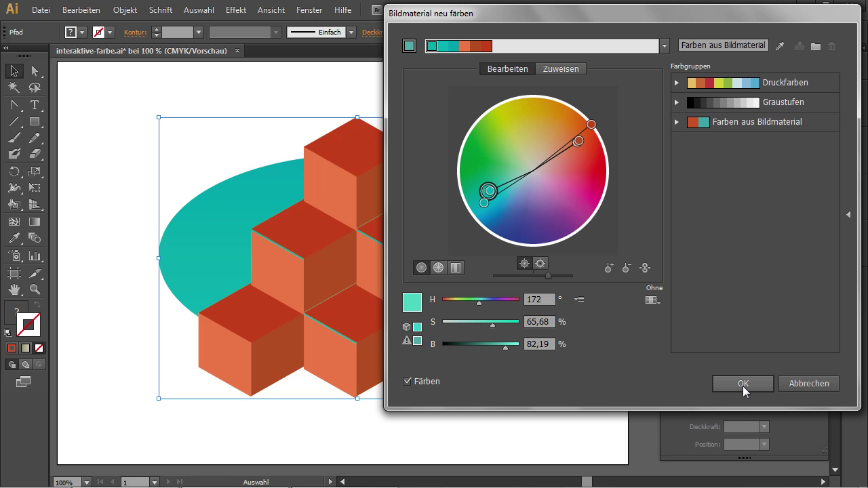Switch to the Zuweisen tab
The height and width of the screenshot is (488, 868).
coord(561,69)
